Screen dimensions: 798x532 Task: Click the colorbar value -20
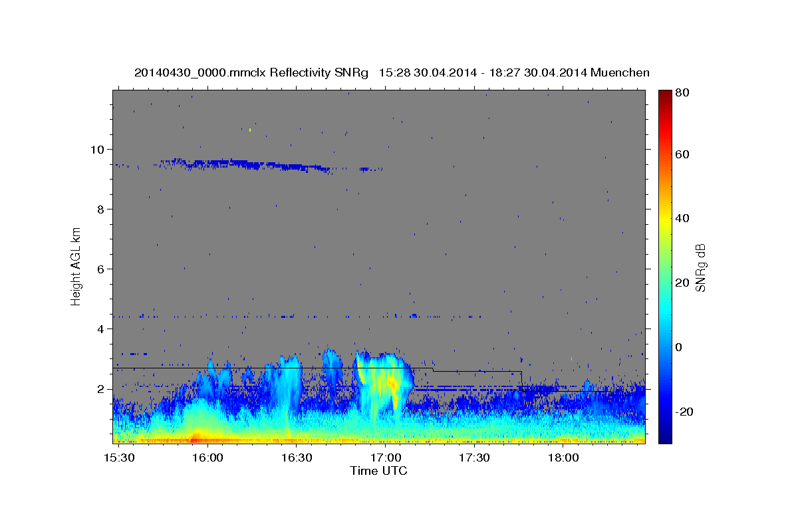pos(684,412)
